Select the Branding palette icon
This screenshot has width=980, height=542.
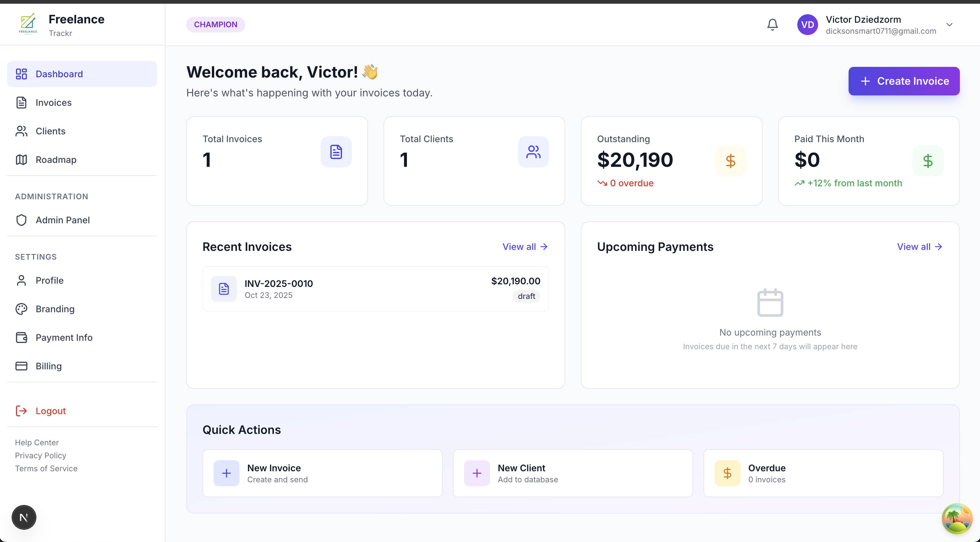click(x=21, y=309)
